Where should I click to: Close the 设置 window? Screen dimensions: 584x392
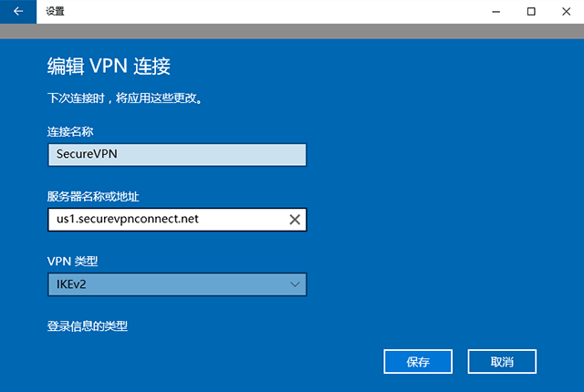(566, 12)
